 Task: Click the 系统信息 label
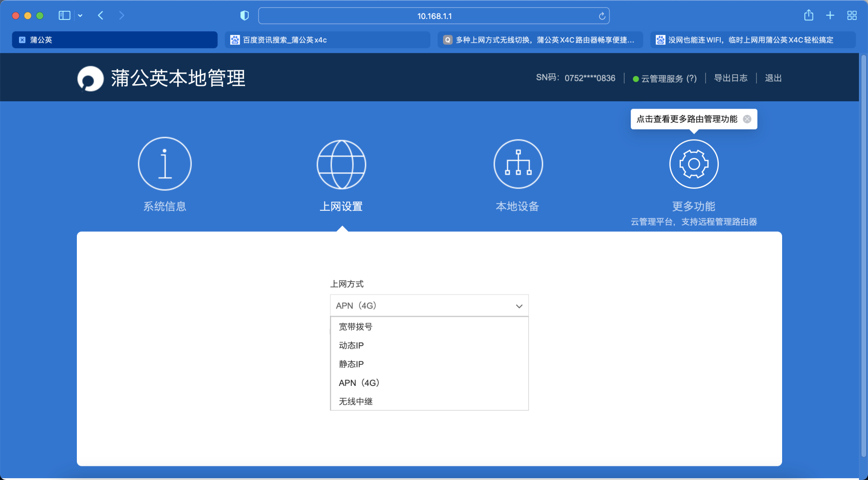click(165, 206)
